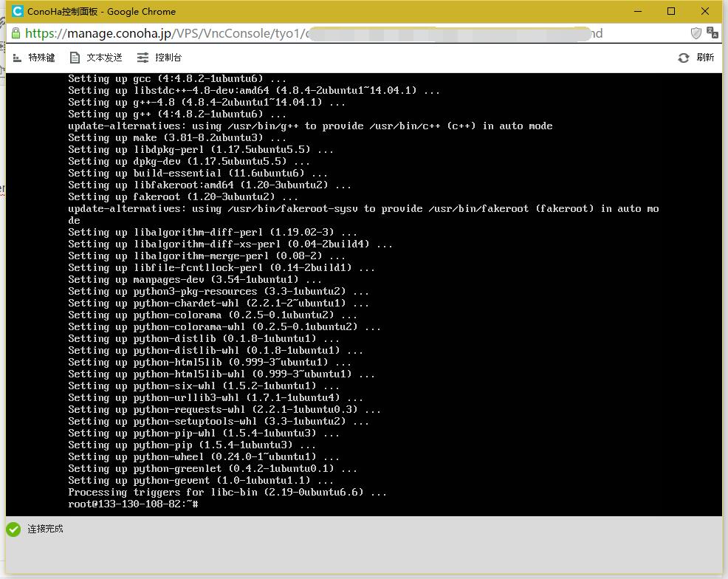Click the green secure padlock icon
Image resolution: width=728 pixels, height=579 pixels.
pos(16,33)
